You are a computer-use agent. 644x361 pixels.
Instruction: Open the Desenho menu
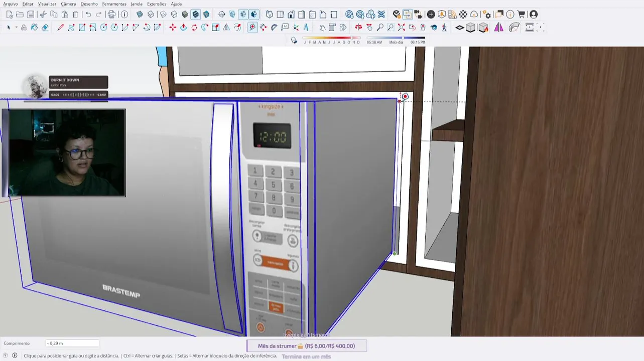[89, 4]
